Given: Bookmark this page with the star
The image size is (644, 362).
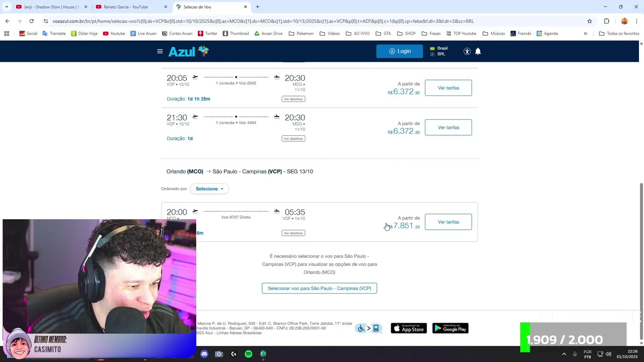Looking at the screenshot, I should pyautogui.click(x=590, y=21).
